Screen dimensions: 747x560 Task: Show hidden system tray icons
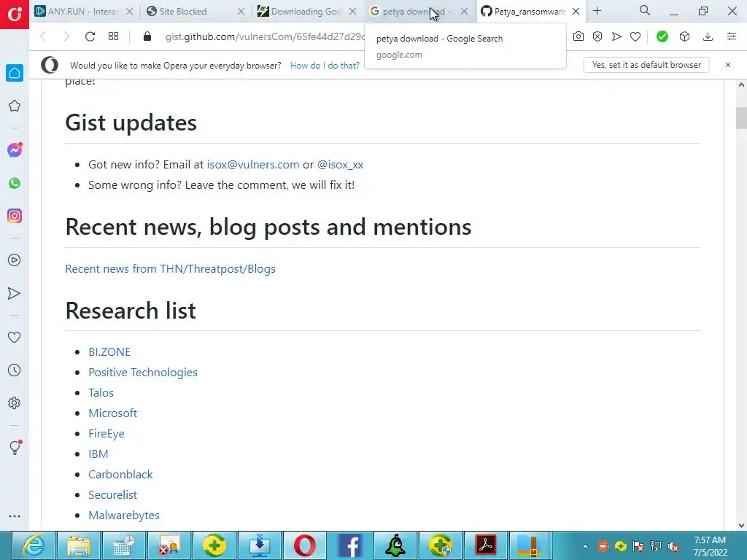tap(585, 546)
